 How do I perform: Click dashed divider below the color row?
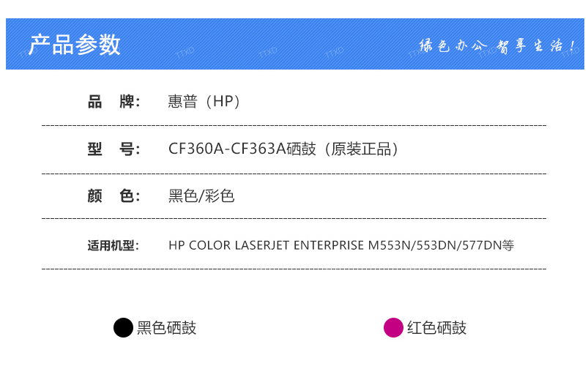(x=294, y=218)
